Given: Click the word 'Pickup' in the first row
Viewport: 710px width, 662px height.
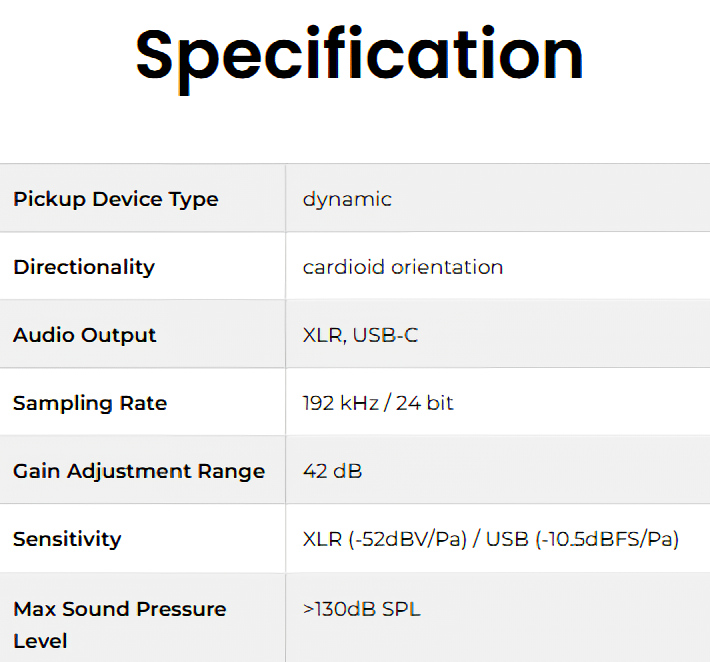Looking at the screenshot, I should click(49, 199).
